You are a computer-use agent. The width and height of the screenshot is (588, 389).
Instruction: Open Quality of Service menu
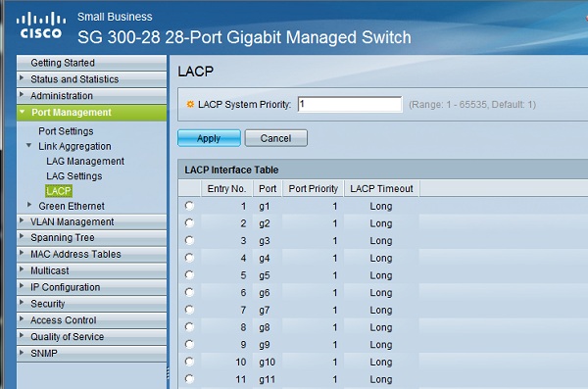tap(91, 336)
